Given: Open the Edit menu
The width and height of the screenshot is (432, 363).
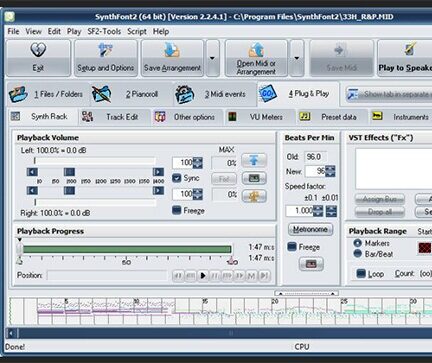Looking at the screenshot, I should point(54,31).
